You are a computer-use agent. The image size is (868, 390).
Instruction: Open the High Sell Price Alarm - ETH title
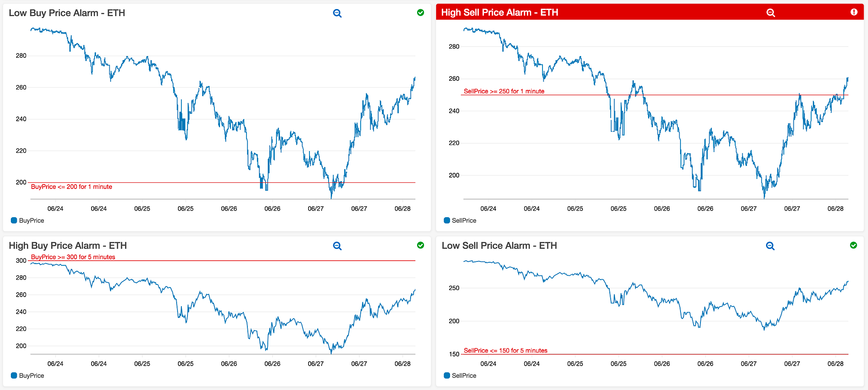(500, 13)
